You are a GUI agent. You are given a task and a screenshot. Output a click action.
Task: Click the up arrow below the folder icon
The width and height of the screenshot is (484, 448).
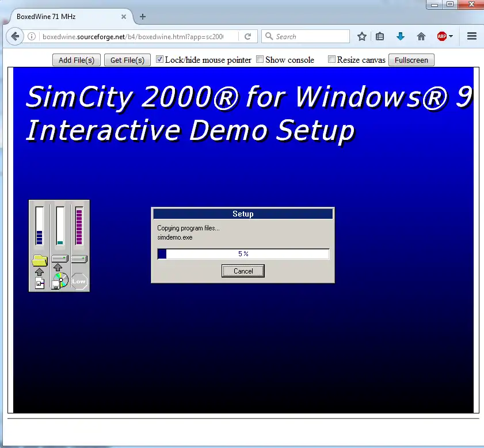point(39,272)
